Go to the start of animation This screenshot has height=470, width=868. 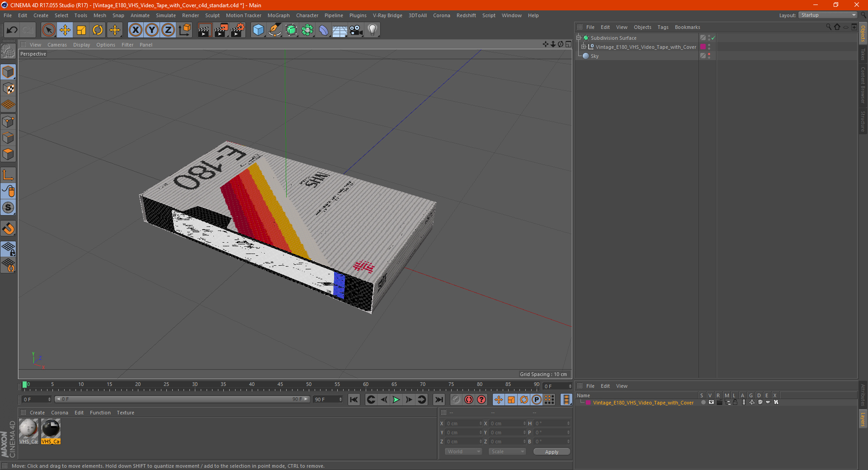coord(354,399)
